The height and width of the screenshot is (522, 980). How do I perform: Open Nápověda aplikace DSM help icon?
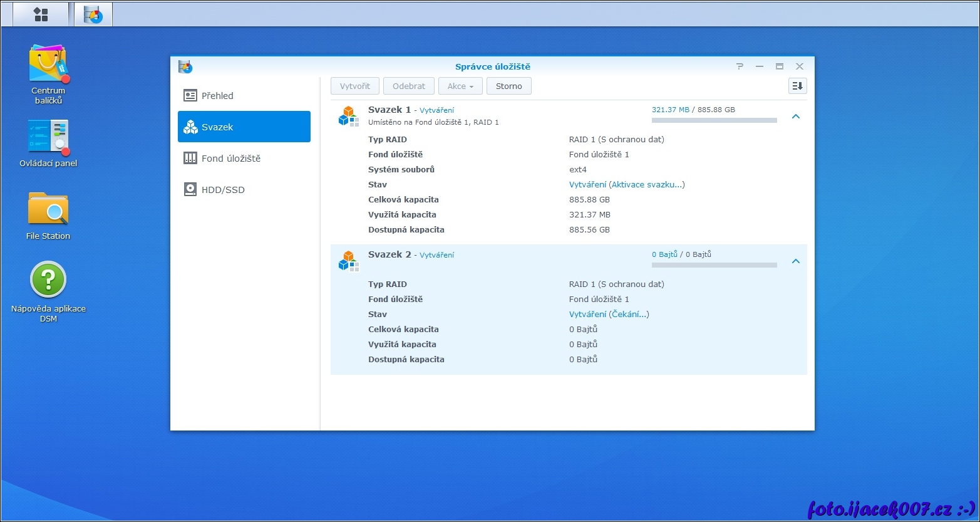[x=48, y=280]
